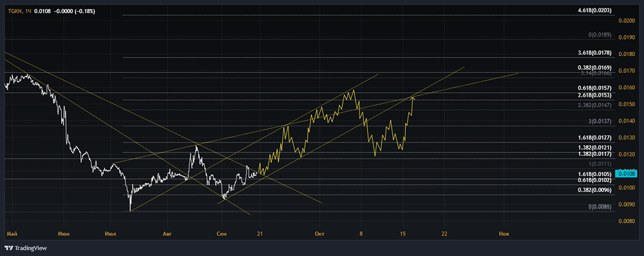
Task: Select Сен on the time axis
Action: coord(222,233)
